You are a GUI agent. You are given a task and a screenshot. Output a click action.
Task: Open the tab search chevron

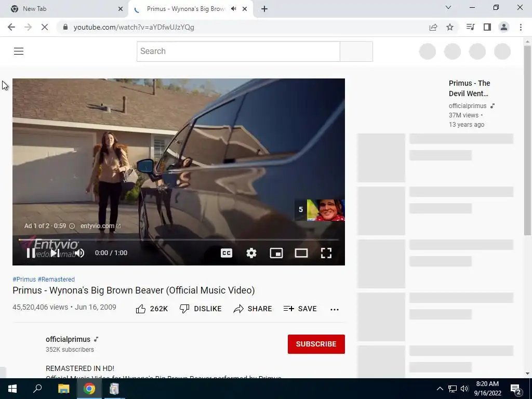click(448, 7)
